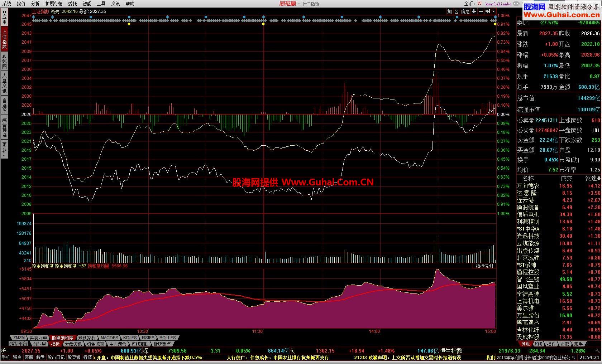This screenshot has width=602, height=364.
Task: Switch to K线 tab under stock list
Action: click(538, 344)
